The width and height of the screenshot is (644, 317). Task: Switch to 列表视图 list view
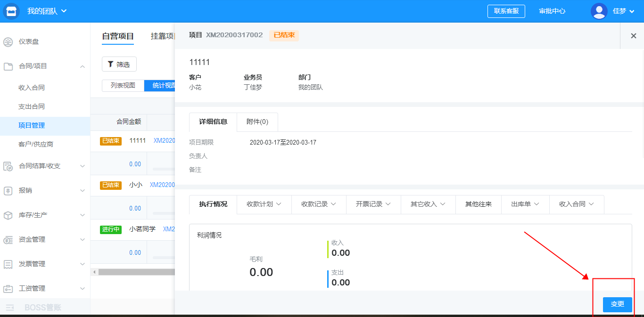click(123, 85)
